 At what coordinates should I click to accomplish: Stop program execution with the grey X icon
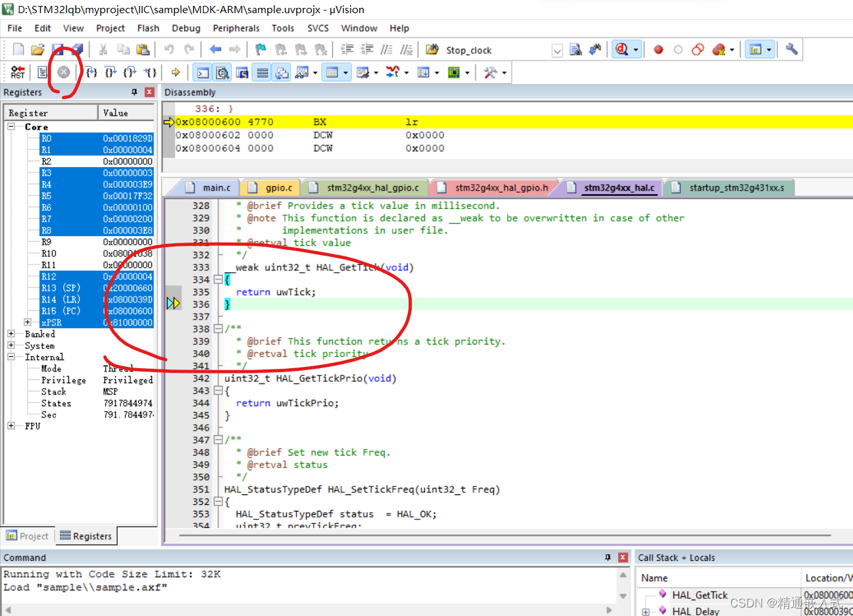(64, 72)
